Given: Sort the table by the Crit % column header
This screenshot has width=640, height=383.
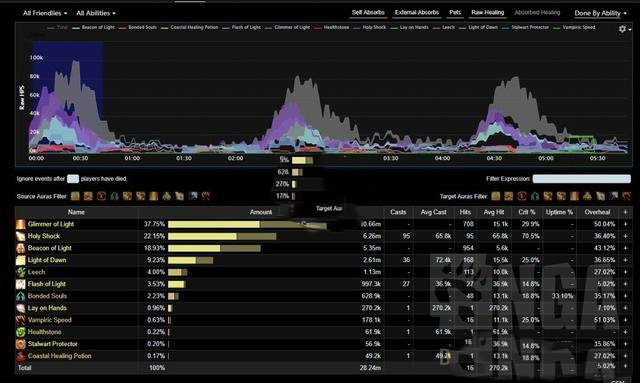Looking at the screenshot, I should pyautogui.click(x=527, y=212).
